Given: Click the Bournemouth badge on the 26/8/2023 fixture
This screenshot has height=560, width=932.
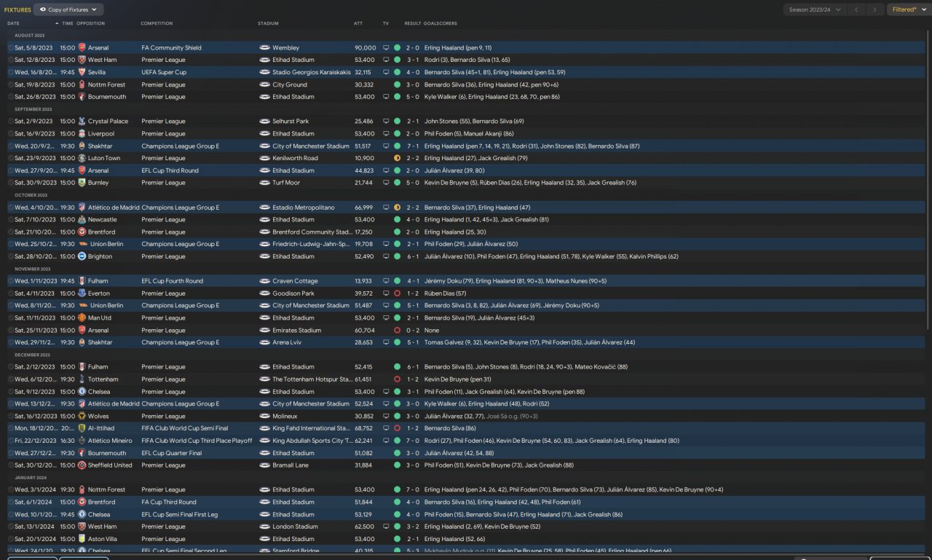Looking at the screenshot, I should coord(82,97).
